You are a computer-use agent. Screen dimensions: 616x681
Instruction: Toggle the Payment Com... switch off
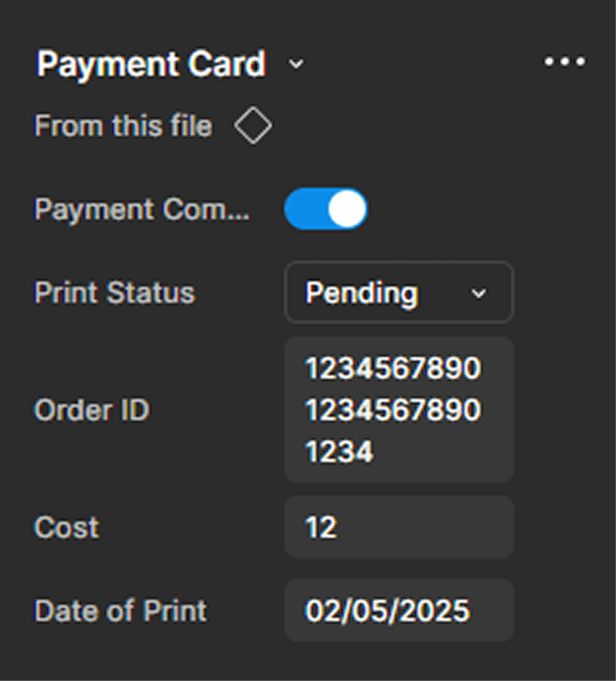click(x=326, y=209)
